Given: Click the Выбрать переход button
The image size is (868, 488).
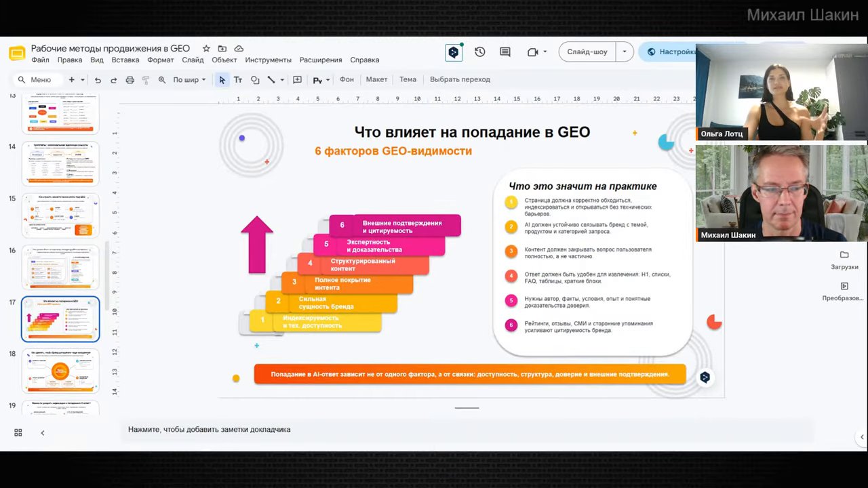Looking at the screenshot, I should [460, 79].
